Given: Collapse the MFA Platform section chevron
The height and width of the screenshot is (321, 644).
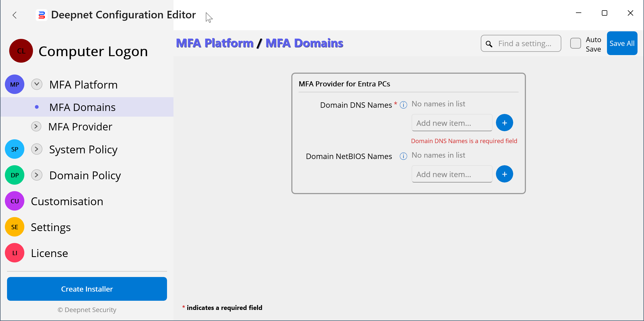Looking at the screenshot, I should coord(37,84).
